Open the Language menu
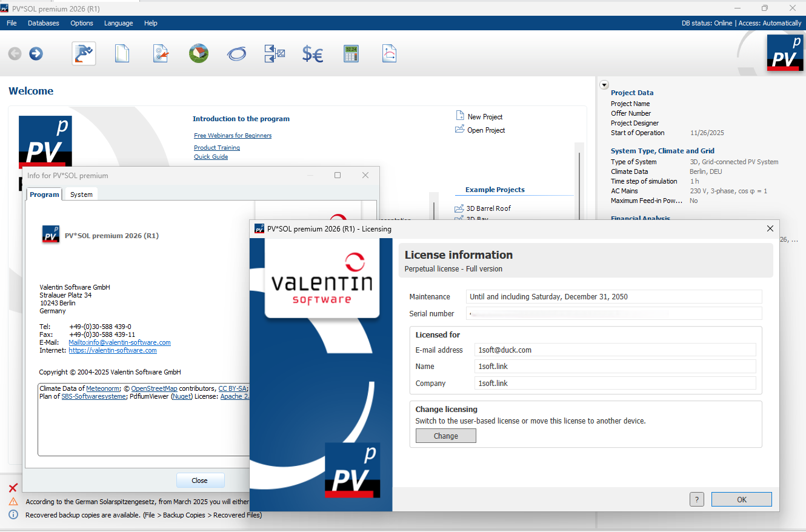The image size is (806, 532). coord(119,23)
